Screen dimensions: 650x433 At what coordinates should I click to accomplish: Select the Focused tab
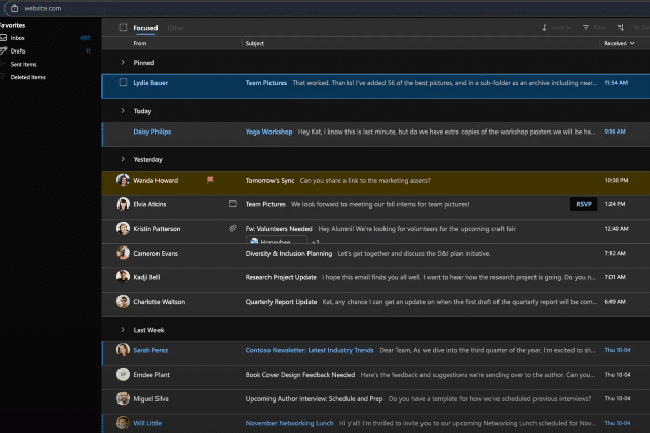pos(146,28)
